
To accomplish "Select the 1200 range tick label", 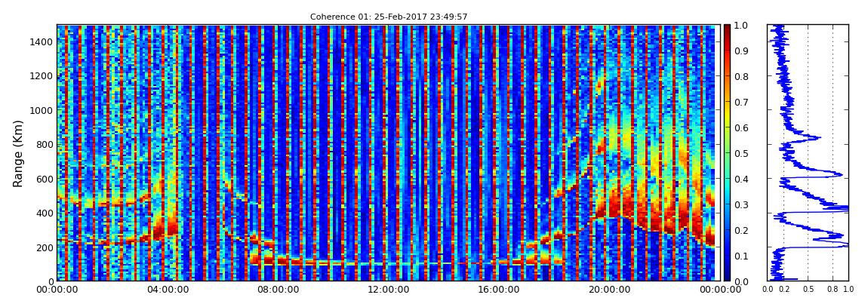I will pos(41,75).
